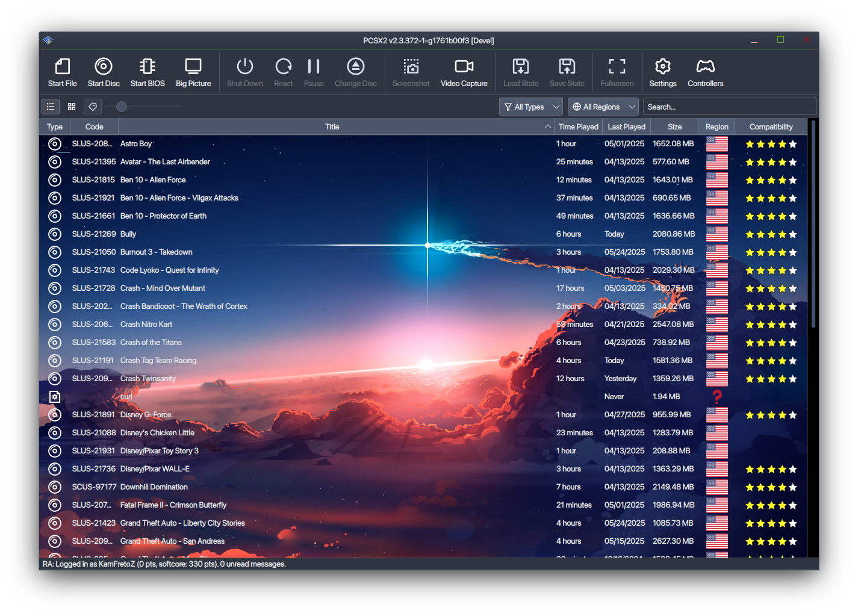Image resolution: width=858 pixels, height=616 pixels.
Task: Launch Start BIOS from toolbar
Action: [148, 66]
